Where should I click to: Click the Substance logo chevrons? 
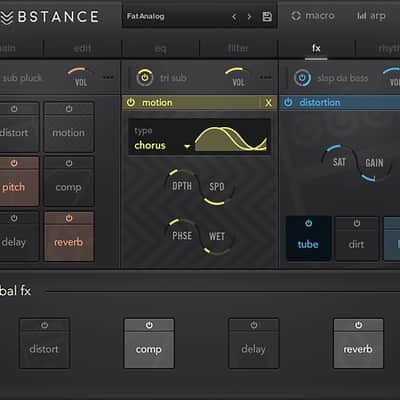[x=6, y=17]
